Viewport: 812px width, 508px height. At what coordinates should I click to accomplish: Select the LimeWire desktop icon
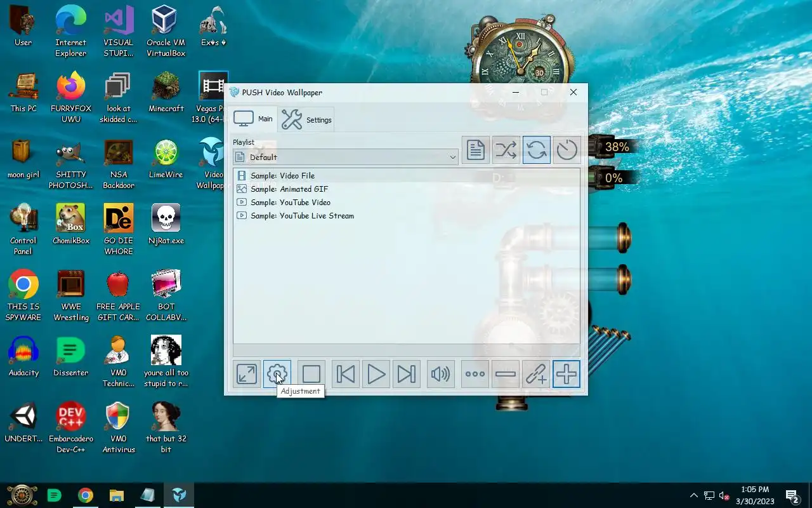(x=166, y=159)
